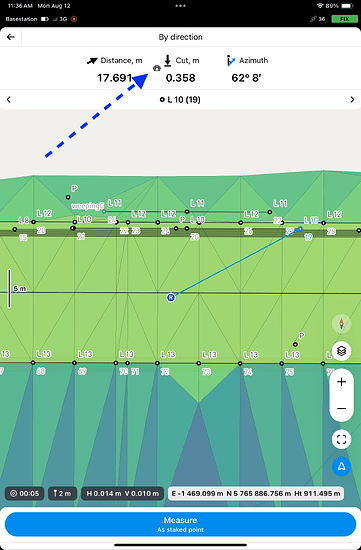Go to previous point with left chevron

click(x=9, y=100)
